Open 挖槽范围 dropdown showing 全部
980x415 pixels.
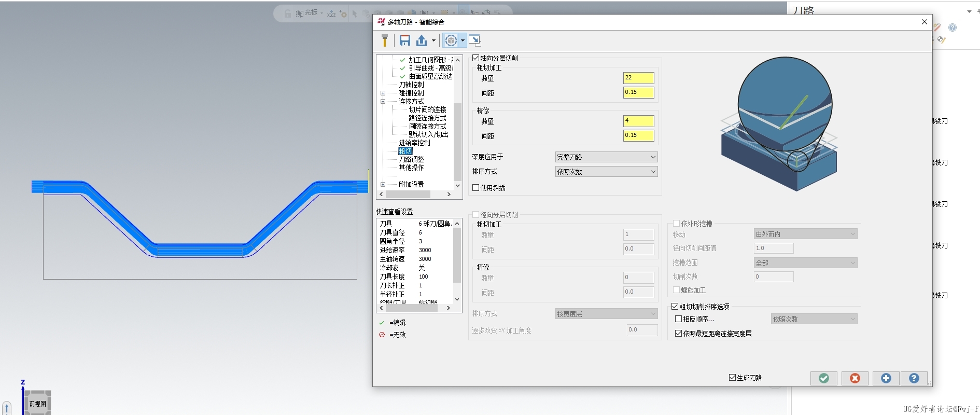pos(805,263)
